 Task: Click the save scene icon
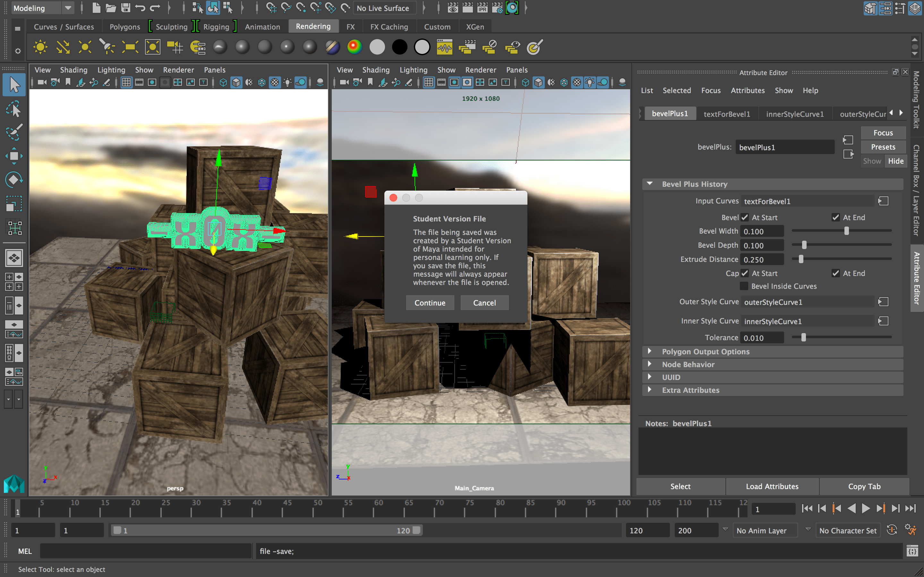[125, 8]
